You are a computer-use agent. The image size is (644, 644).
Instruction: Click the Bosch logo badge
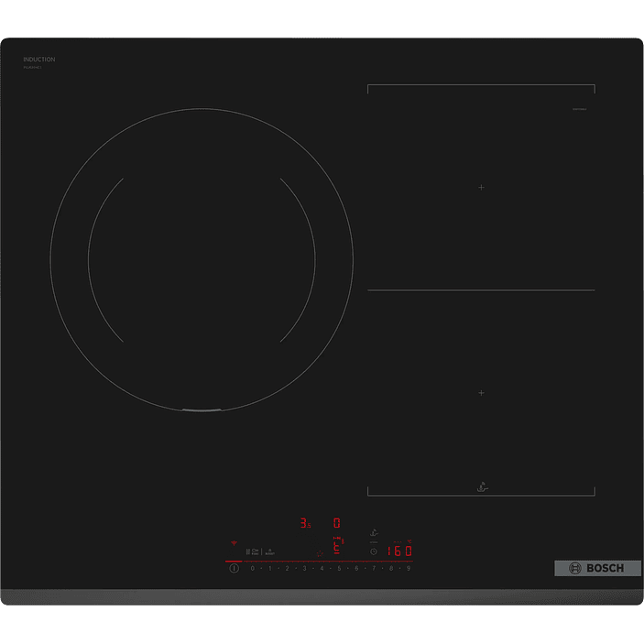pos(591,568)
